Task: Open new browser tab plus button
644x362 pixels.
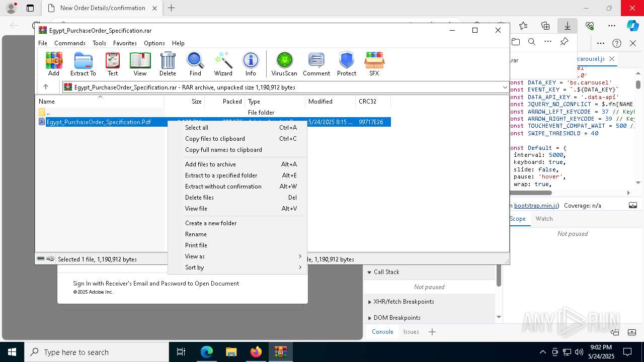Action: (x=171, y=8)
